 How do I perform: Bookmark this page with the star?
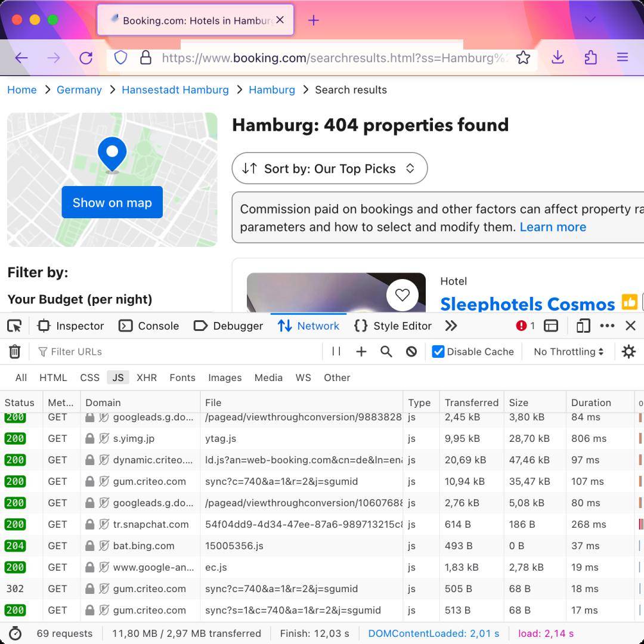click(x=523, y=58)
